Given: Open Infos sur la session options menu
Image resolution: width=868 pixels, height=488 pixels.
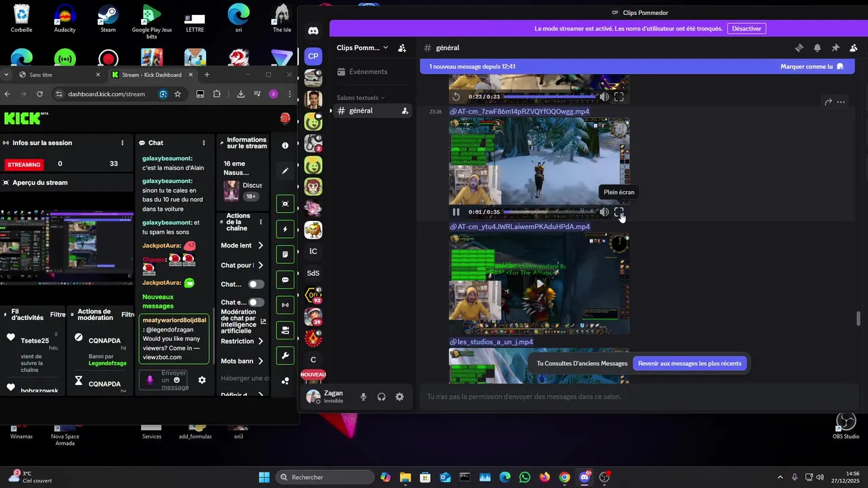Looking at the screenshot, I should point(123,143).
